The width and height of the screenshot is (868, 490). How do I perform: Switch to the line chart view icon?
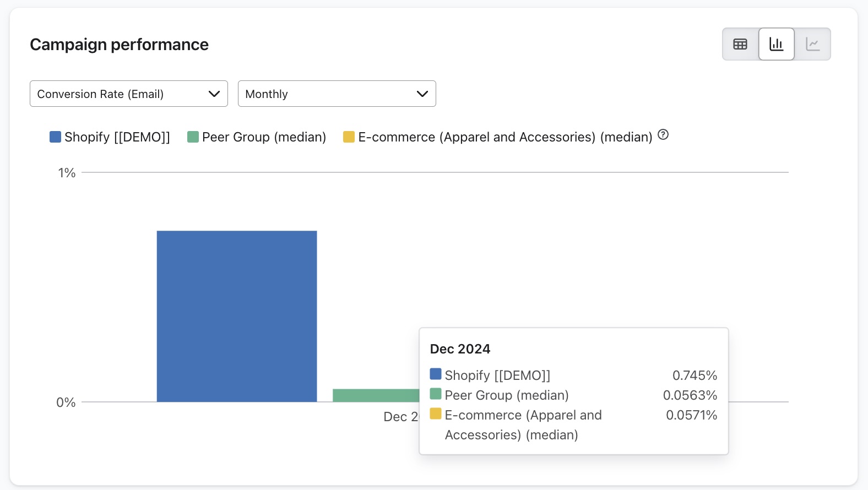point(812,44)
